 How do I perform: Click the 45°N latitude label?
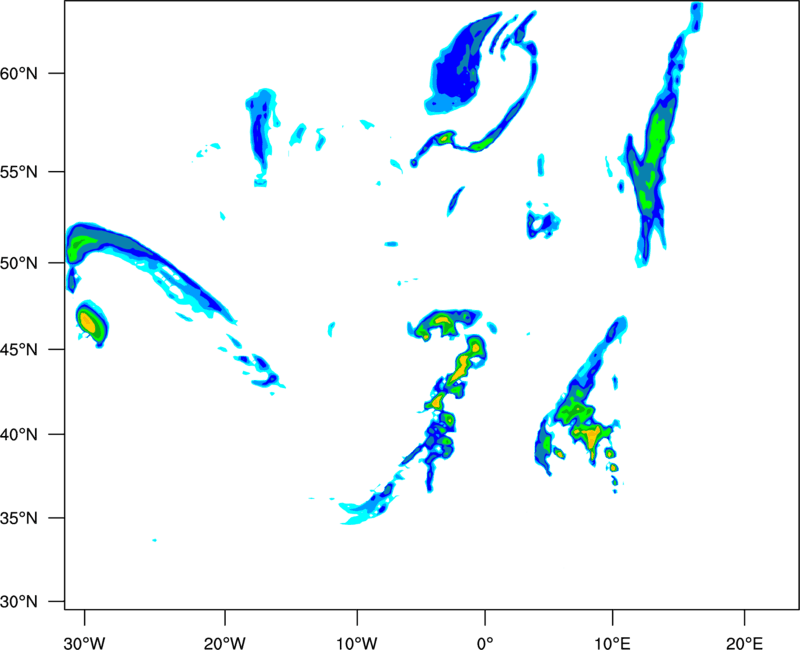(x=19, y=350)
